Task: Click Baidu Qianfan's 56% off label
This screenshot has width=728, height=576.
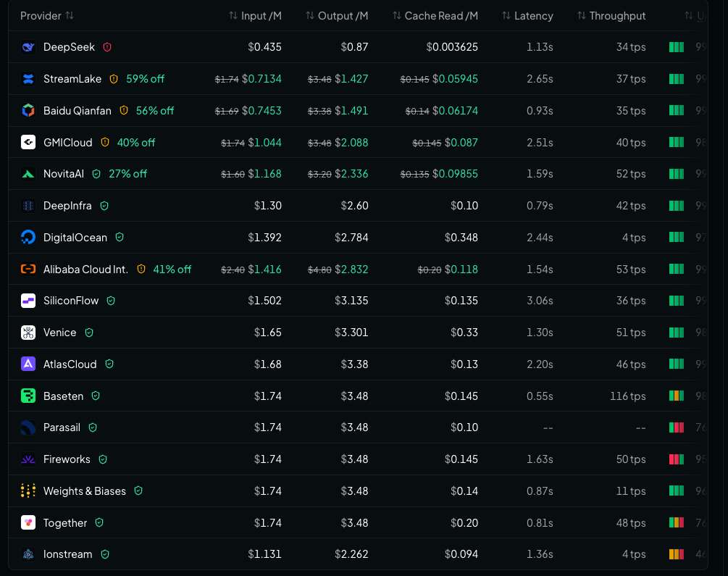Action: (155, 111)
